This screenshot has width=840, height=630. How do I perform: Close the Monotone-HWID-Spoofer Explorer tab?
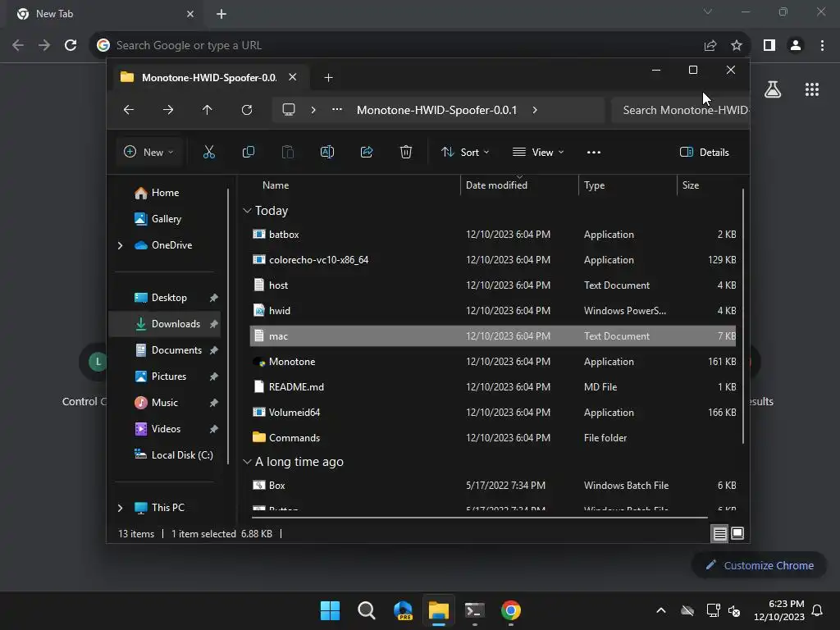click(293, 77)
